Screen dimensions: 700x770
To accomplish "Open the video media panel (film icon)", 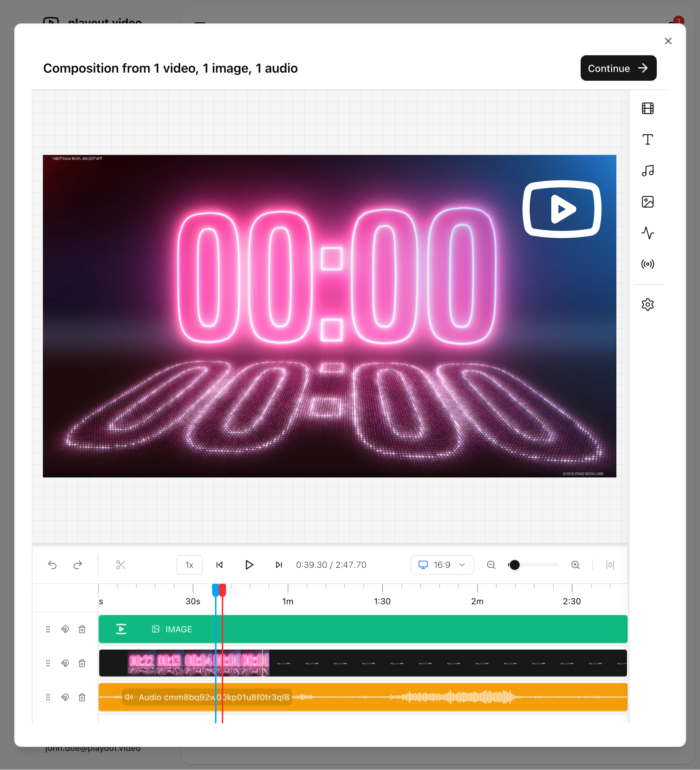I will (x=647, y=108).
